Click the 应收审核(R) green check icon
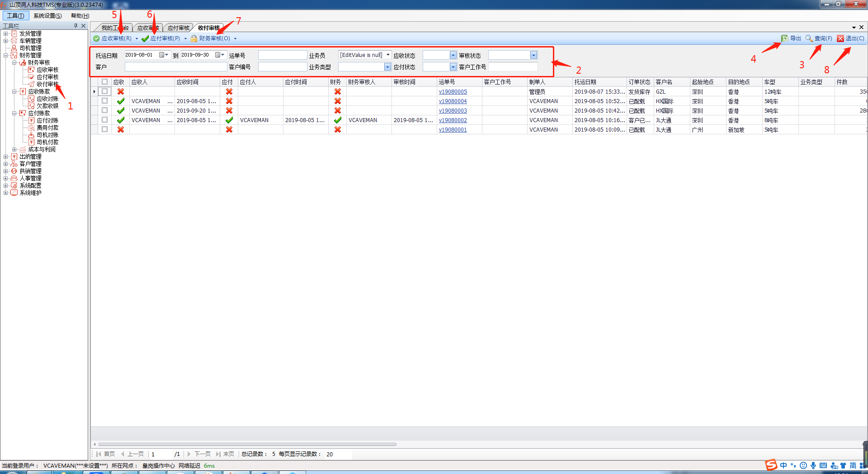The width and height of the screenshot is (868, 474). tap(96, 38)
